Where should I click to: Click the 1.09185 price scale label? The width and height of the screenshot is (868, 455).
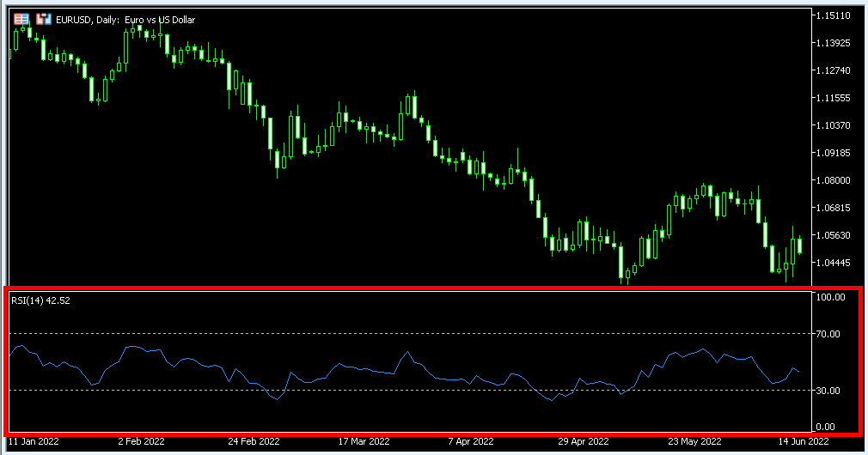pos(833,153)
